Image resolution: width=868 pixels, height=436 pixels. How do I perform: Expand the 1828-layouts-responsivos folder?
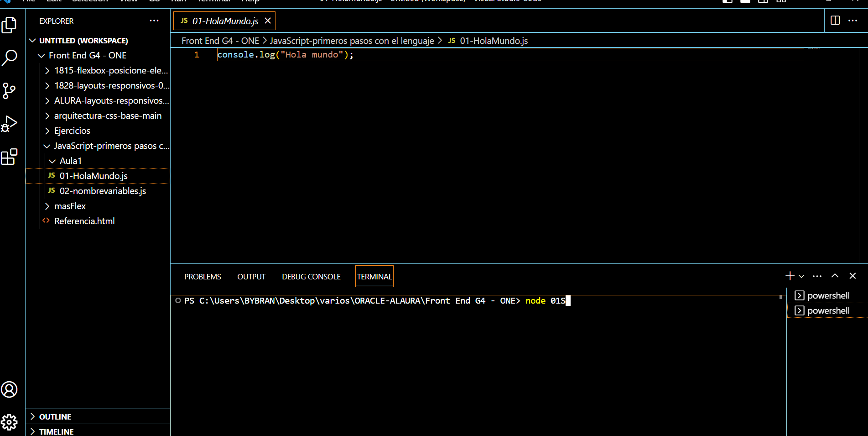tap(47, 86)
